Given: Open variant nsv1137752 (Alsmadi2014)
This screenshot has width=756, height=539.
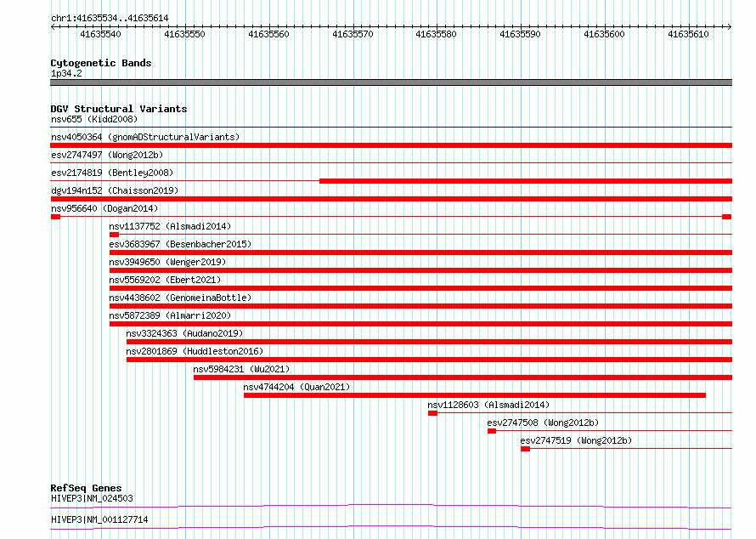Looking at the screenshot, I should (170, 226).
